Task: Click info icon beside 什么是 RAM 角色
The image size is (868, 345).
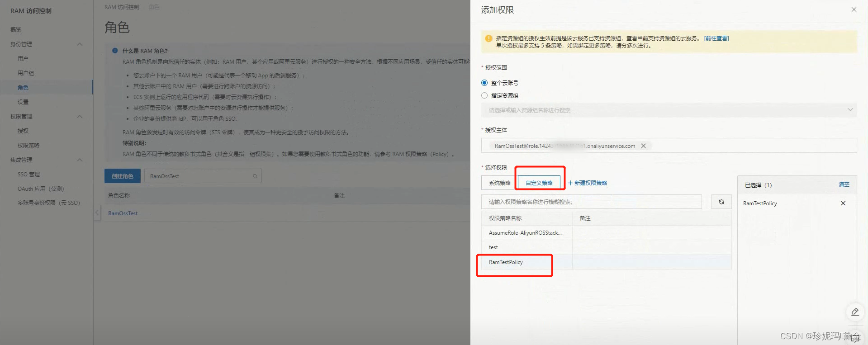Action: tap(115, 51)
